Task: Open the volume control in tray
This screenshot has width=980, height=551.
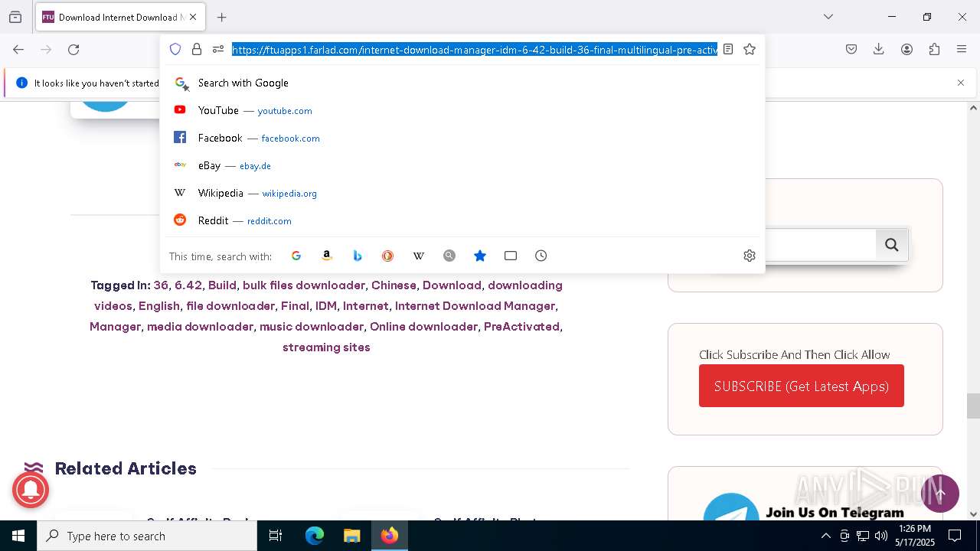Action: pyautogui.click(x=881, y=536)
